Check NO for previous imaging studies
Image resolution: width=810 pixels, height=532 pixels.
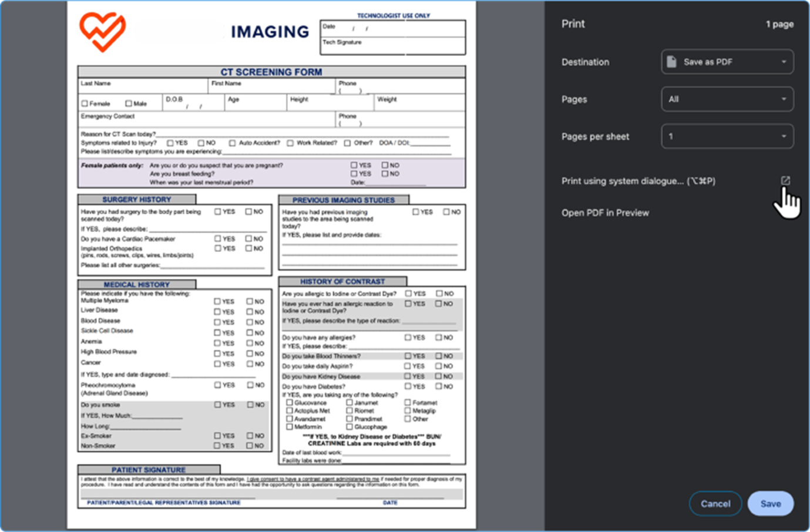point(446,211)
